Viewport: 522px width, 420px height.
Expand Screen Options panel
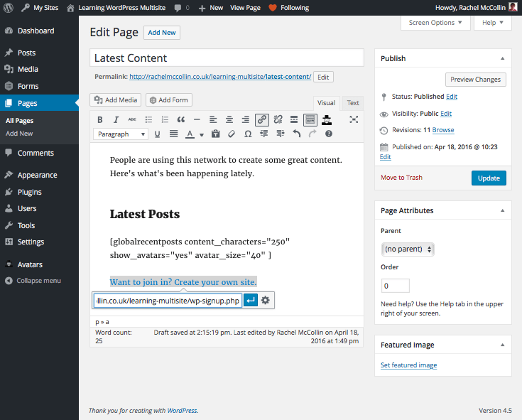click(435, 23)
